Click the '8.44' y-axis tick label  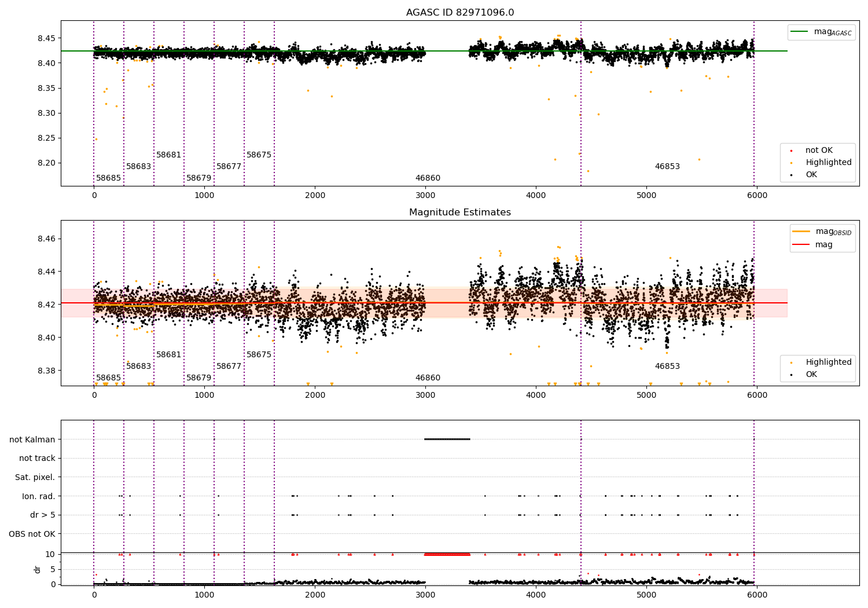point(47,272)
